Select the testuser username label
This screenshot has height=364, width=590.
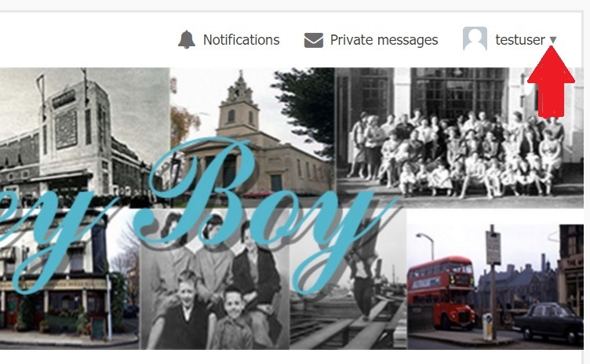[520, 39]
